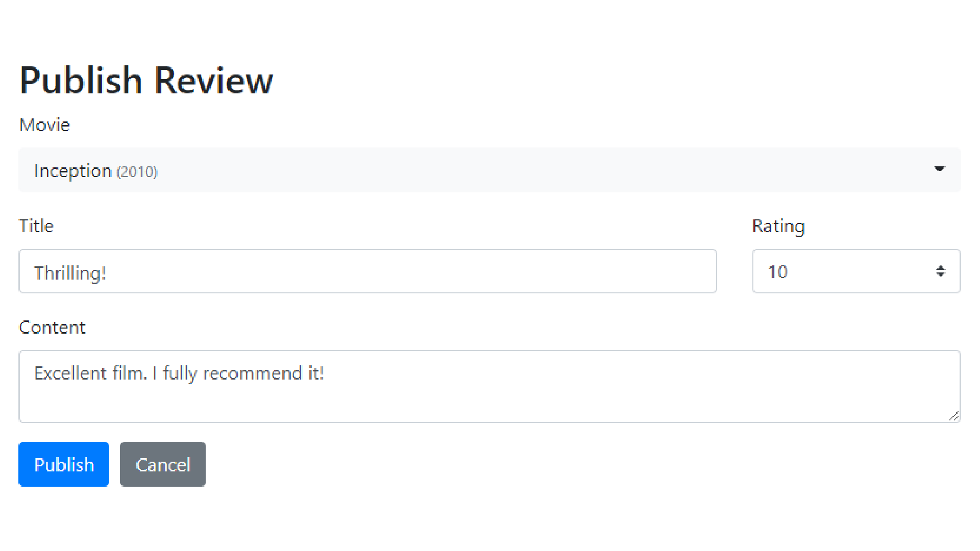
Task: Click the word Inception in the movie selector
Action: click(x=72, y=171)
